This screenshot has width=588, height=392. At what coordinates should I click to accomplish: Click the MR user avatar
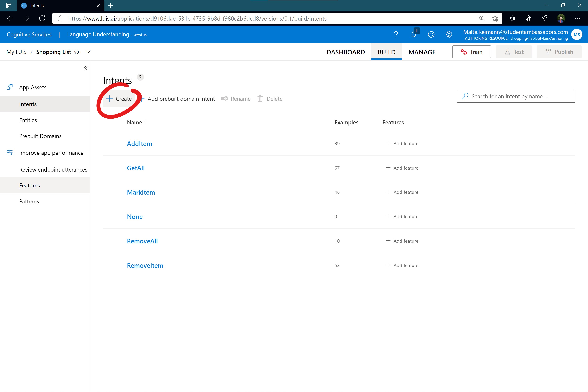[577, 34]
